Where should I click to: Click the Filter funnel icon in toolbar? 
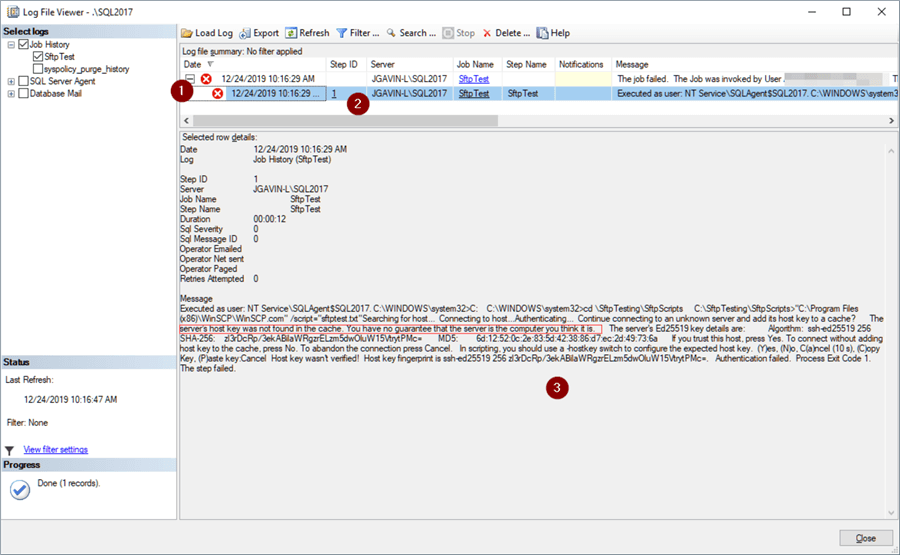pos(342,33)
